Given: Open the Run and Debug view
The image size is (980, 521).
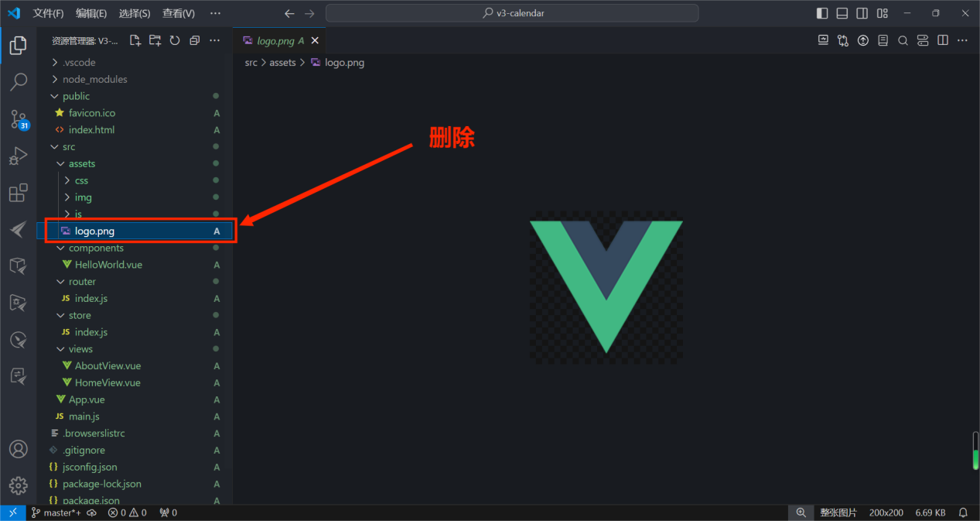Looking at the screenshot, I should [18, 156].
